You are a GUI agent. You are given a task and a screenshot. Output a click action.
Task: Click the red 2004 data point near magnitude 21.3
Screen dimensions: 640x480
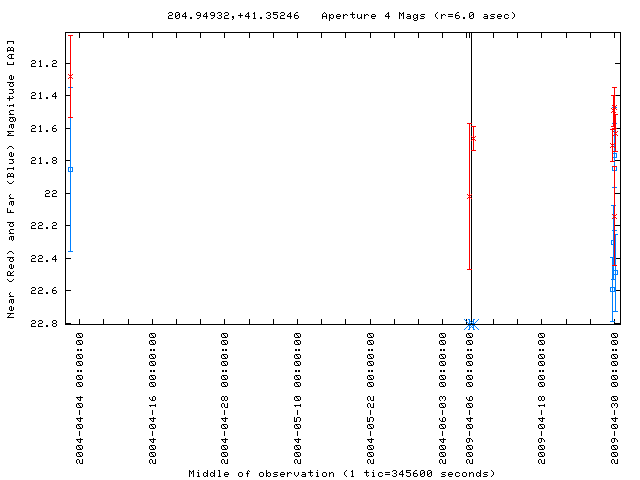coord(71,77)
